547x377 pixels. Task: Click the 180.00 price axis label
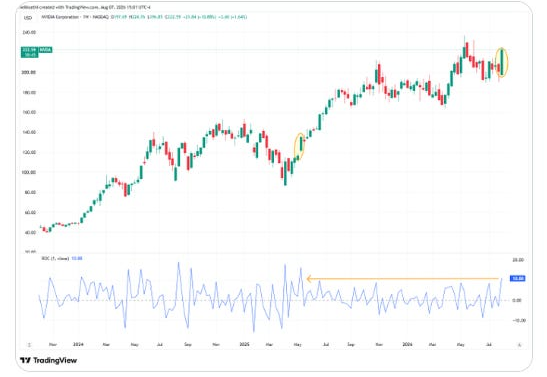(29, 92)
